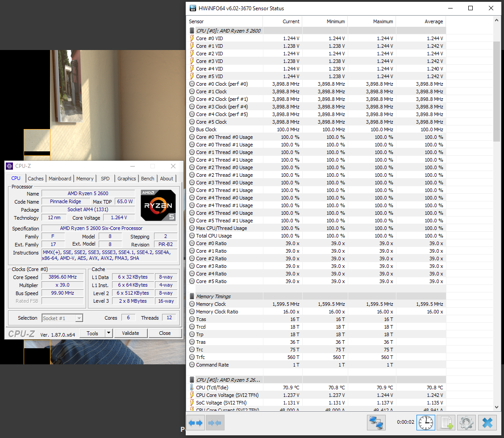Click the Ryzen 5 logo in CPU-Z
This screenshot has width=504, height=438.
(x=158, y=205)
